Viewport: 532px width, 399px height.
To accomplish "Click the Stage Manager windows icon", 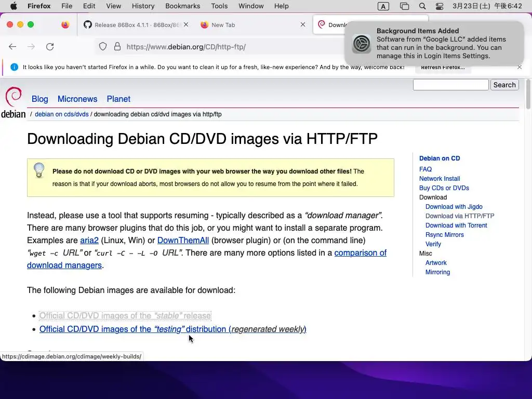I will point(404,6).
